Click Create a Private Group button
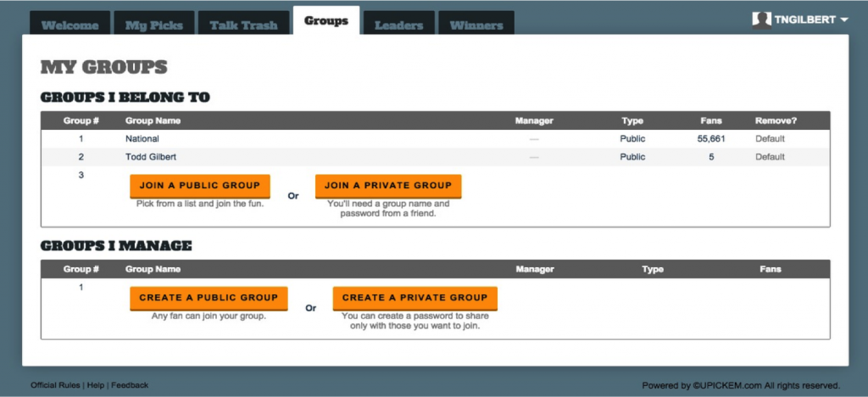 [x=415, y=298]
